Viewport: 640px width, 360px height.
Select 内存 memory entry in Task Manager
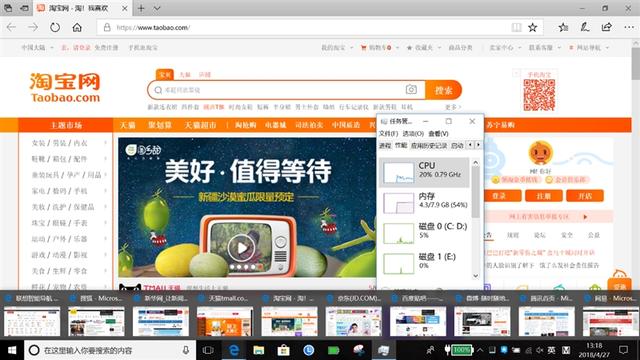424,202
